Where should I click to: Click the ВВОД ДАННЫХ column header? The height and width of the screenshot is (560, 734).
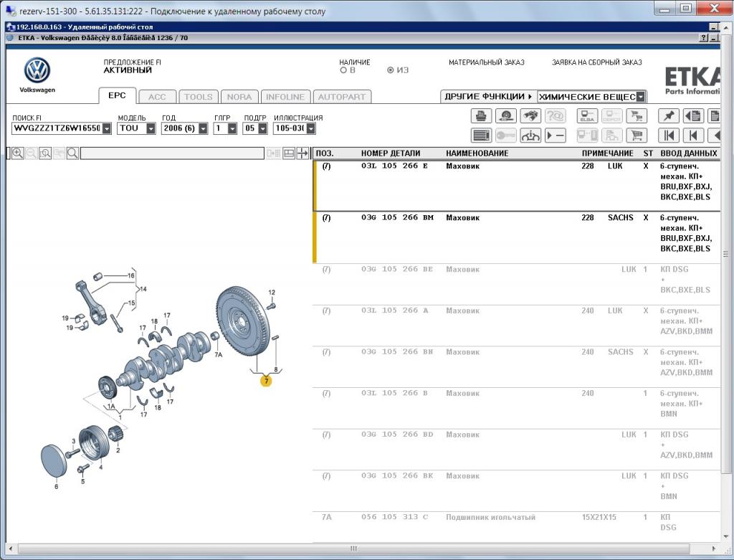pos(689,153)
